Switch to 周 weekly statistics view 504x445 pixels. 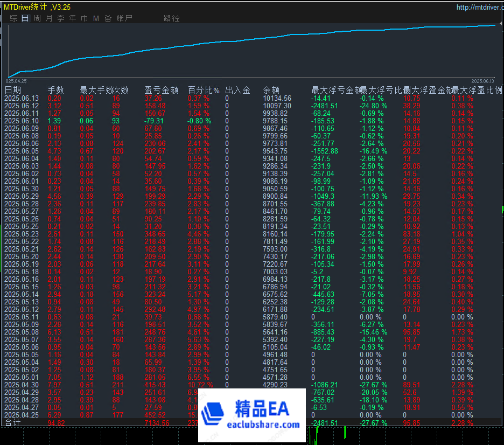(37, 18)
